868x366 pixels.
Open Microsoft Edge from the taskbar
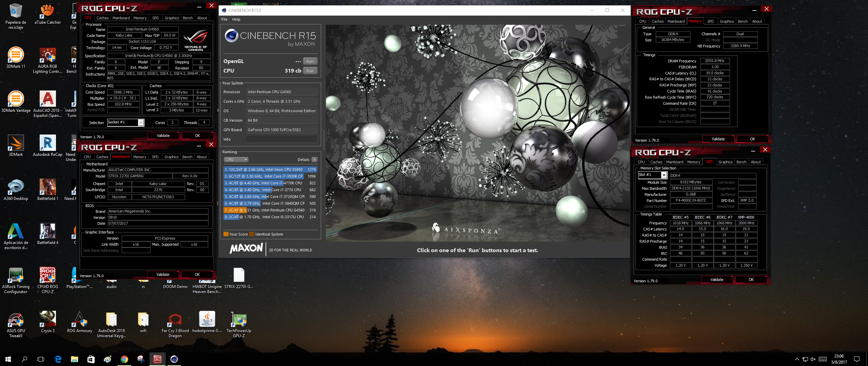(x=58, y=359)
